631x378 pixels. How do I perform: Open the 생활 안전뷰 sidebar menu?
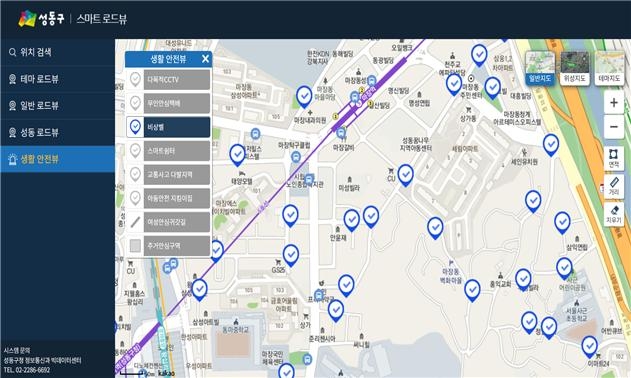pos(57,159)
